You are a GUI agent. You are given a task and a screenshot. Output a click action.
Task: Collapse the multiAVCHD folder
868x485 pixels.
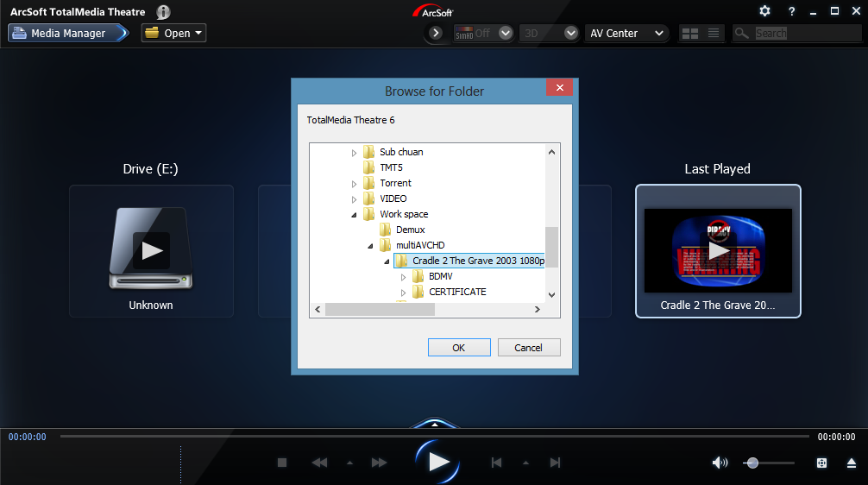(x=370, y=246)
